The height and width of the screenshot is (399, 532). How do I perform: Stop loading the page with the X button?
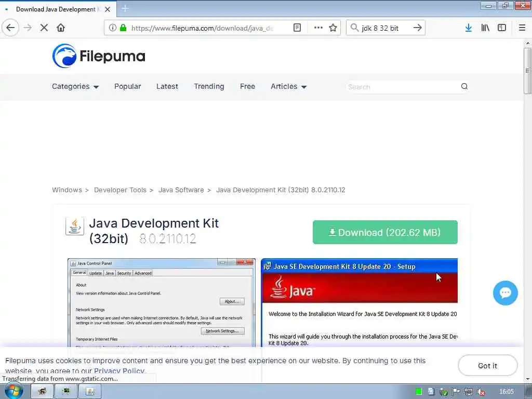tap(44, 28)
